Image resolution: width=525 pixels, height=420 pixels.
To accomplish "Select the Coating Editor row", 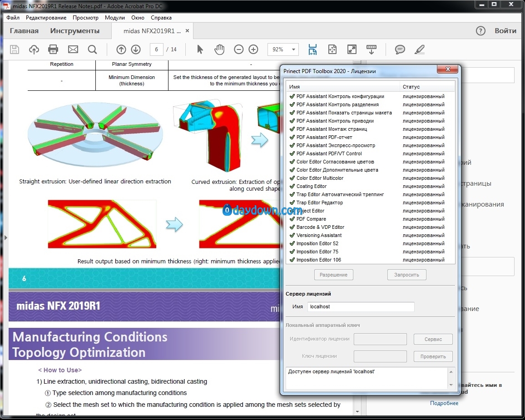I will (370, 186).
